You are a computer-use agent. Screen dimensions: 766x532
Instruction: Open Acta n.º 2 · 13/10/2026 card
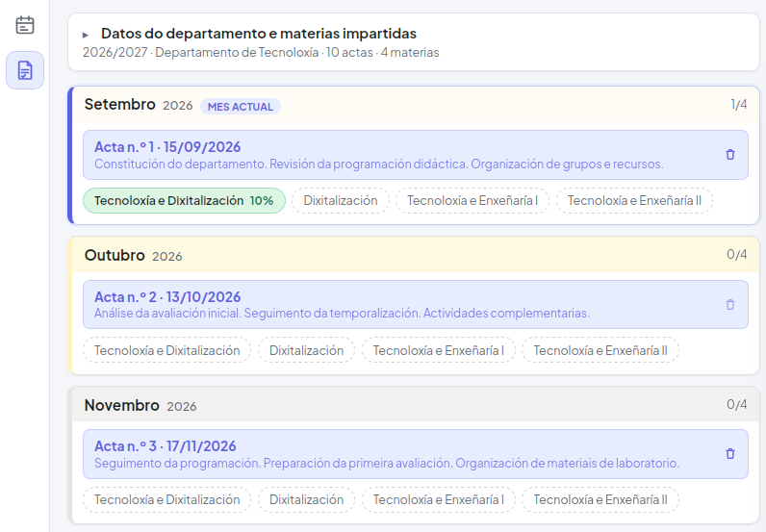(x=416, y=304)
